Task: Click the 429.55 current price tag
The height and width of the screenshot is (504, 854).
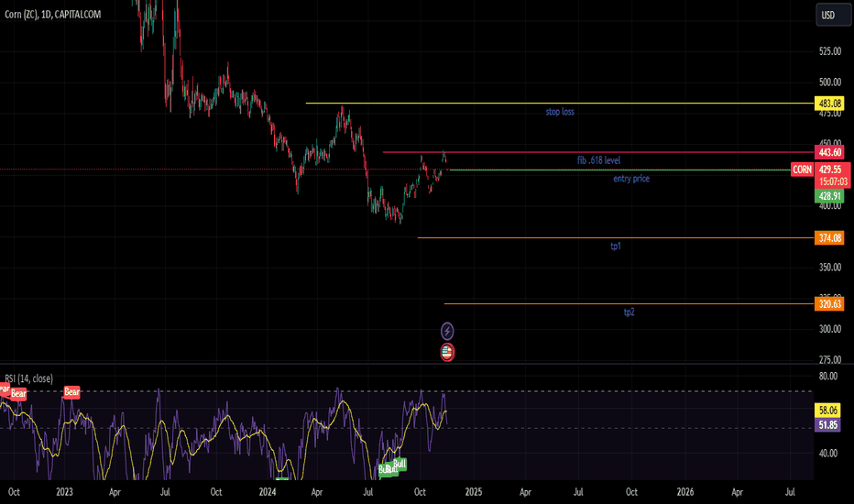Action: [832, 170]
